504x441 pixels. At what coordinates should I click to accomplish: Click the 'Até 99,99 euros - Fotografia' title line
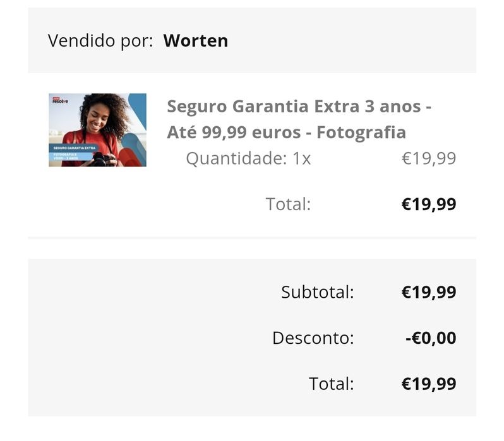point(286,132)
